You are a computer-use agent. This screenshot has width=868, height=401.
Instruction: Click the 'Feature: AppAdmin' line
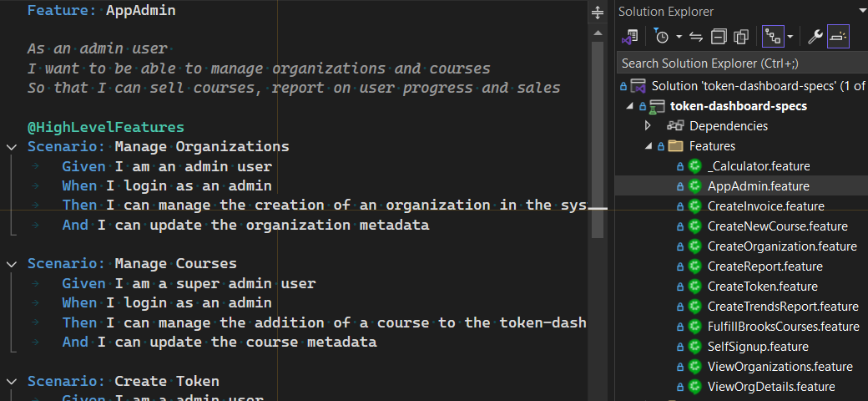[x=101, y=10]
